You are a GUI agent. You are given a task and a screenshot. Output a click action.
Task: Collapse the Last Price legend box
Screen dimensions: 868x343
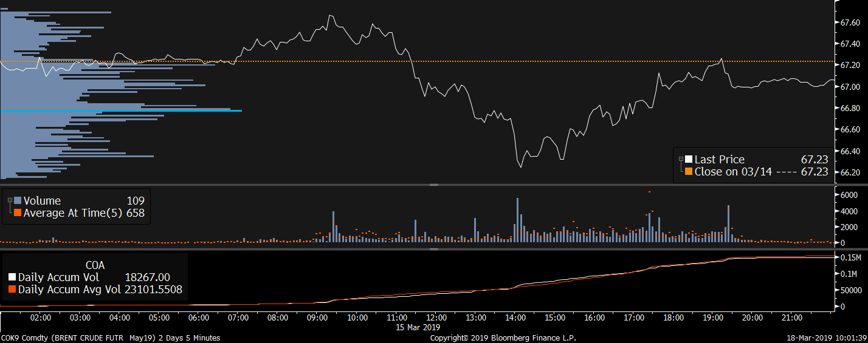point(681,159)
